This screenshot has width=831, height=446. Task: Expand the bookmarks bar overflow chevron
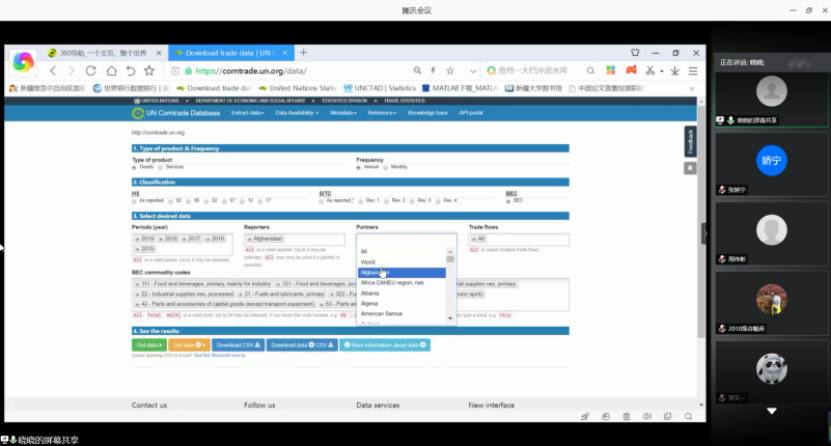tap(692, 88)
